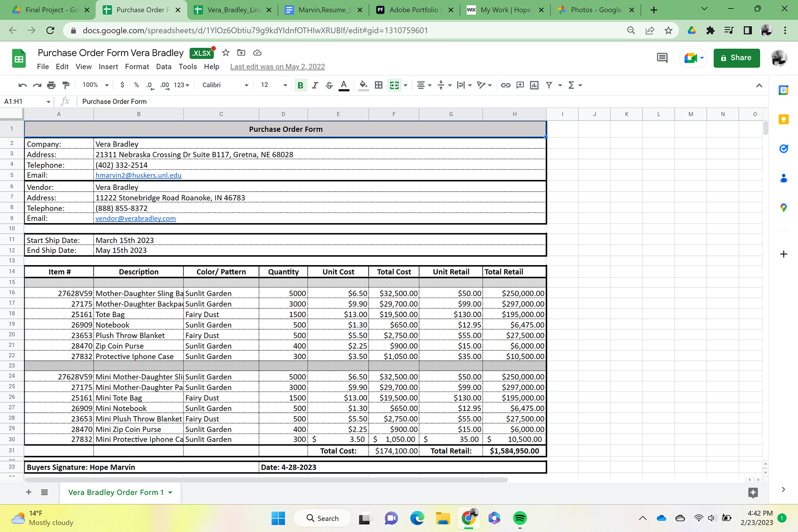
Task: Click the Explore button at bottom right
Action: point(753,493)
